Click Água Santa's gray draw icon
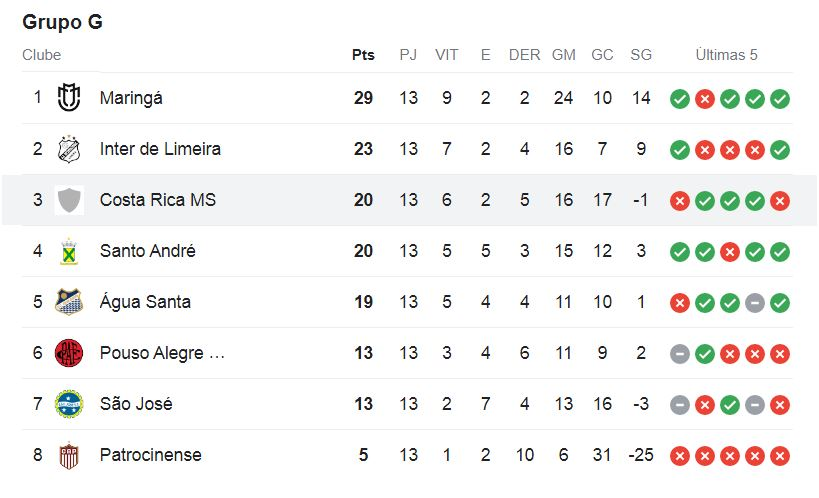Screen dimensions: 819x498 tap(755, 303)
